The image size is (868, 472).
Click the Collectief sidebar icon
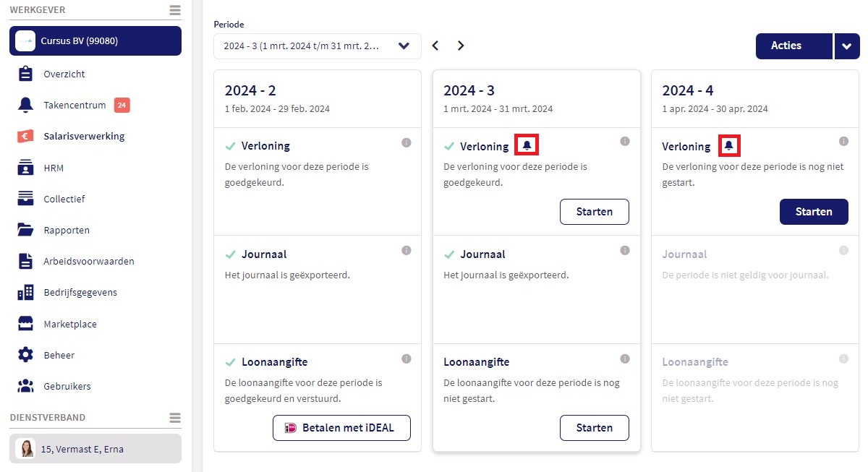pyautogui.click(x=24, y=198)
